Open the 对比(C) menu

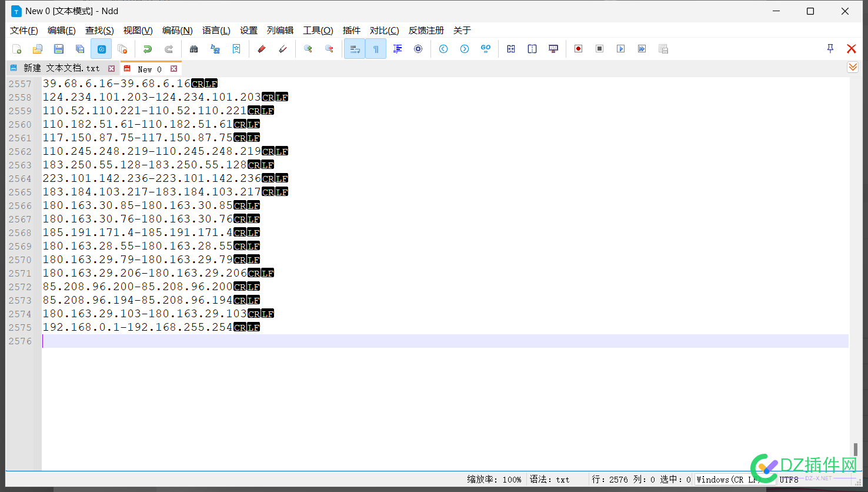pos(385,31)
